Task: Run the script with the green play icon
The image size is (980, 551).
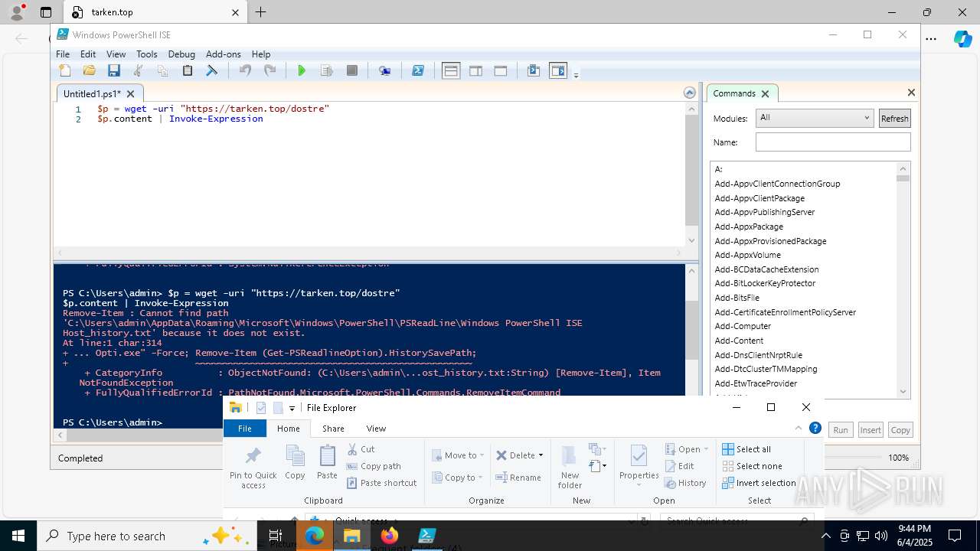Action: coord(302,70)
